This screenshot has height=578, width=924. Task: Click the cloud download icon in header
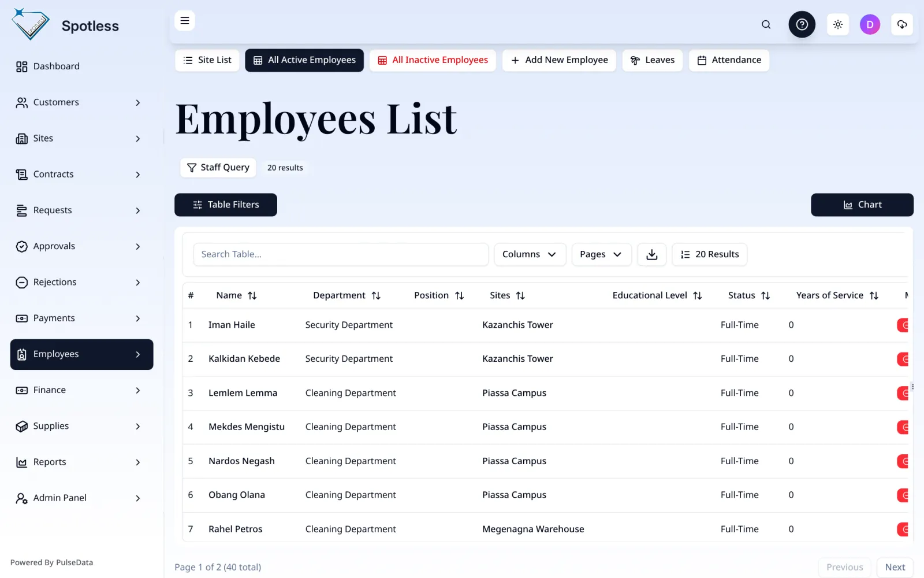coord(901,24)
